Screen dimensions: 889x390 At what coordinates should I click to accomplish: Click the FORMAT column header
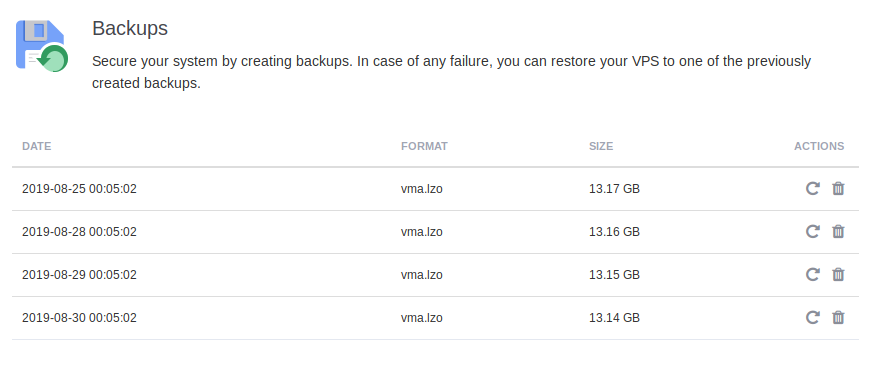(x=424, y=146)
